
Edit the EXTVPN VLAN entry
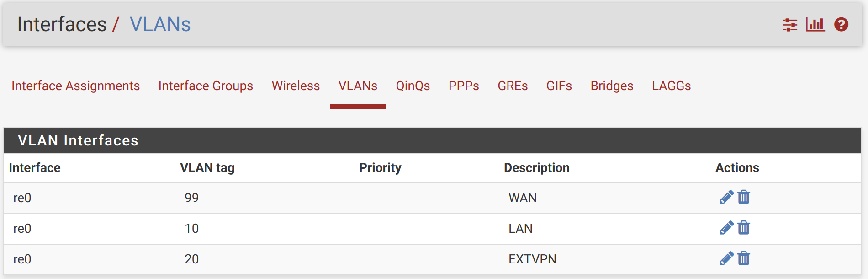727,259
